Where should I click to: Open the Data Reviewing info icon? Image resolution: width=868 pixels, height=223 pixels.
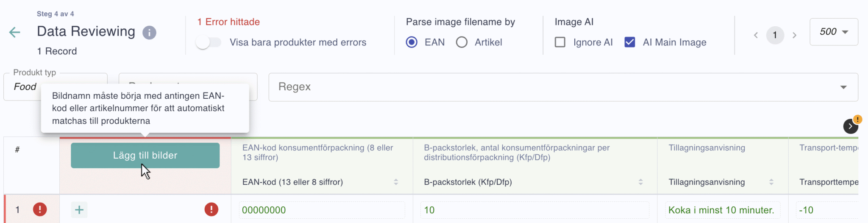pyautogui.click(x=149, y=33)
